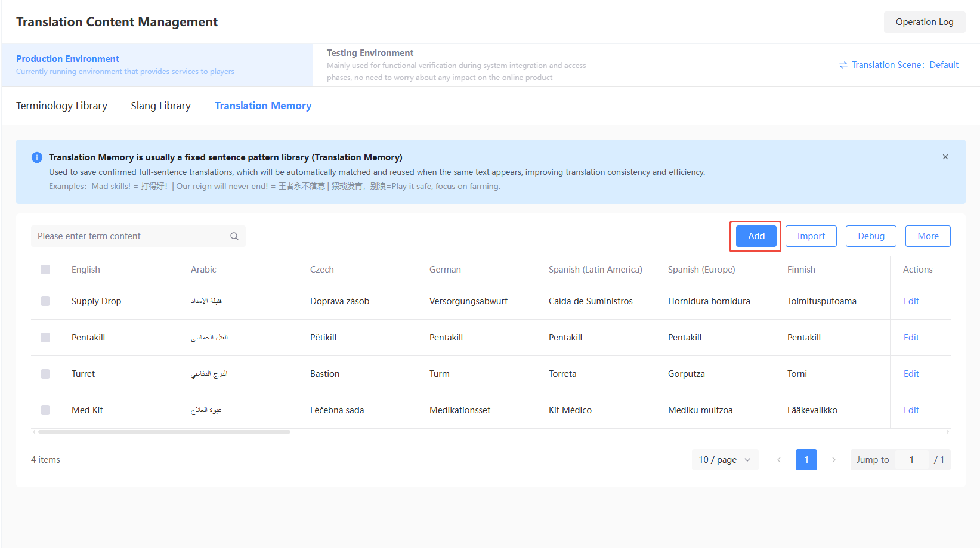Edit the Pentakill entry

tap(911, 338)
